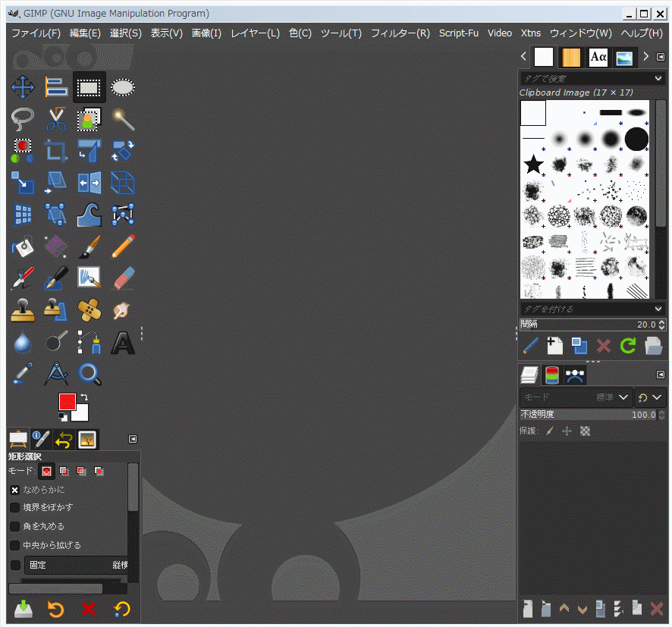This screenshot has width=672, height=627.
Task: Choose the Heal bandage tool
Action: coord(89,309)
